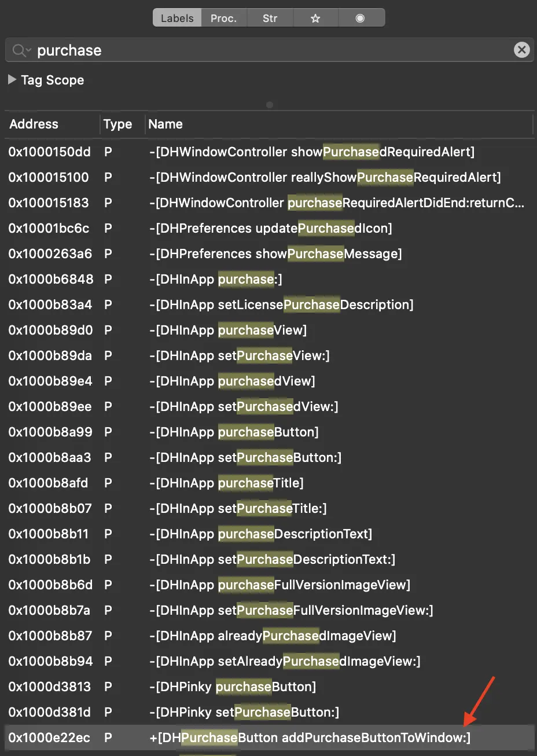Select the DHInApp purchase: entry
This screenshot has width=537, height=756.
(269, 279)
